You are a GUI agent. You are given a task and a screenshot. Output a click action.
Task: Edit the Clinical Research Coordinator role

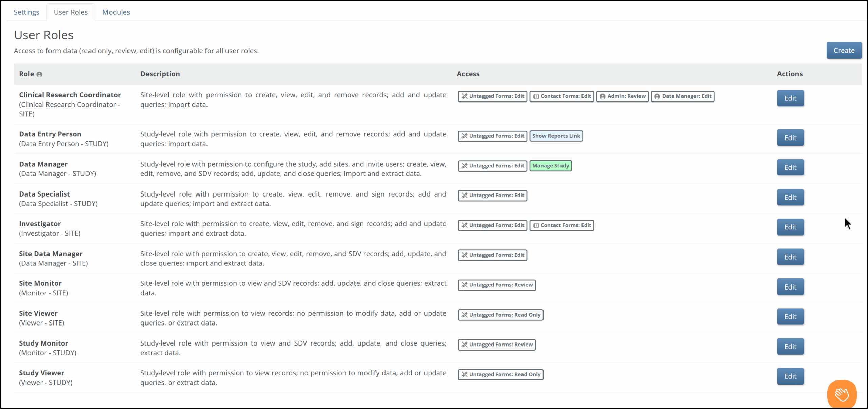tap(790, 98)
